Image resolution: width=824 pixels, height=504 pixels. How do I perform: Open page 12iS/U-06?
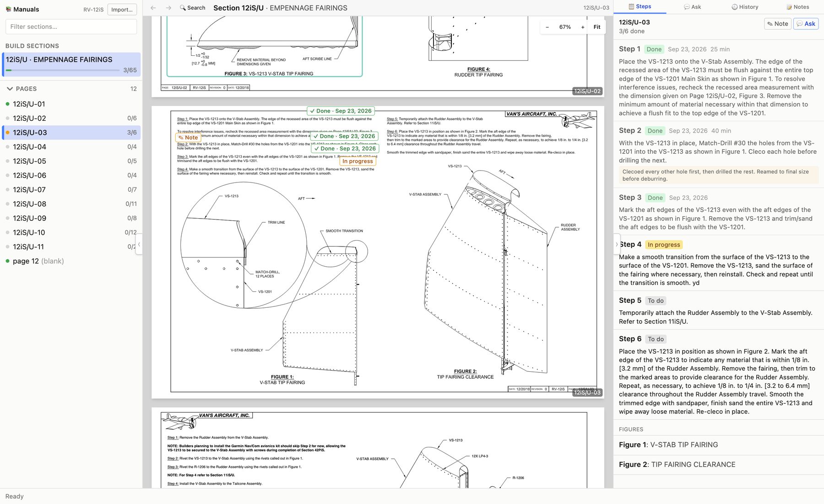point(71,175)
